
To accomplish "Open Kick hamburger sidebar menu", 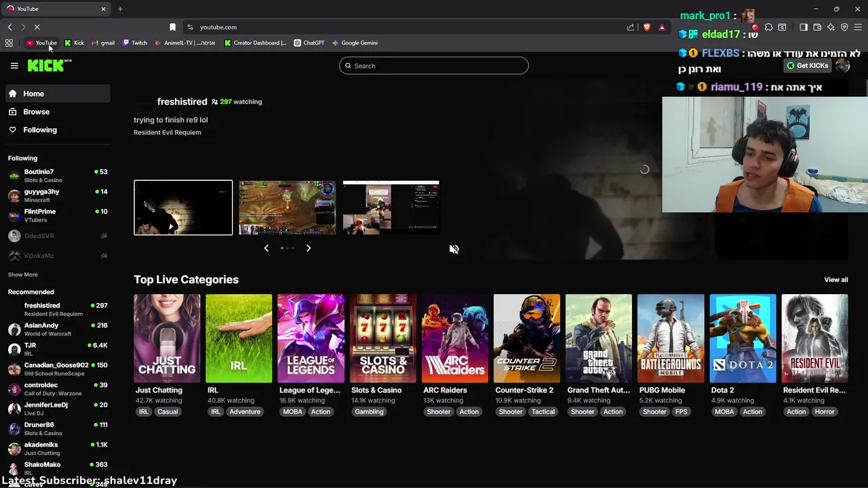I will (x=14, y=66).
